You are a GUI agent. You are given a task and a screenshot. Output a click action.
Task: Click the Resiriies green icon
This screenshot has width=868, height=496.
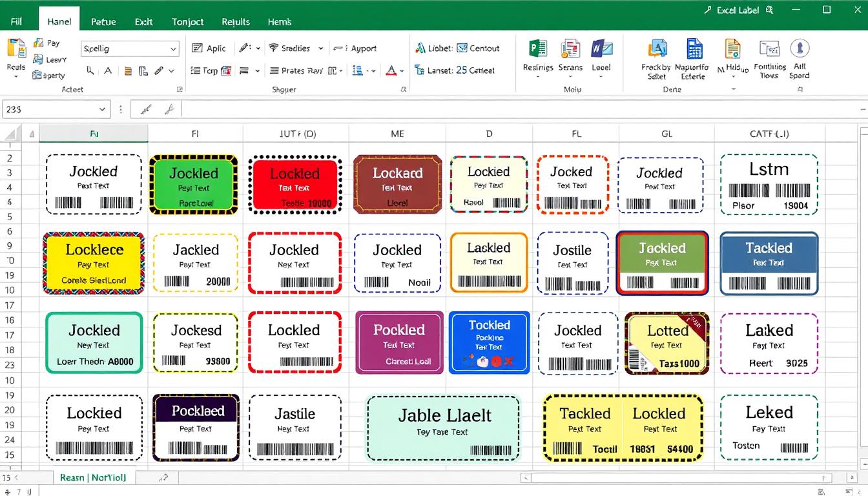[x=537, y=50]
